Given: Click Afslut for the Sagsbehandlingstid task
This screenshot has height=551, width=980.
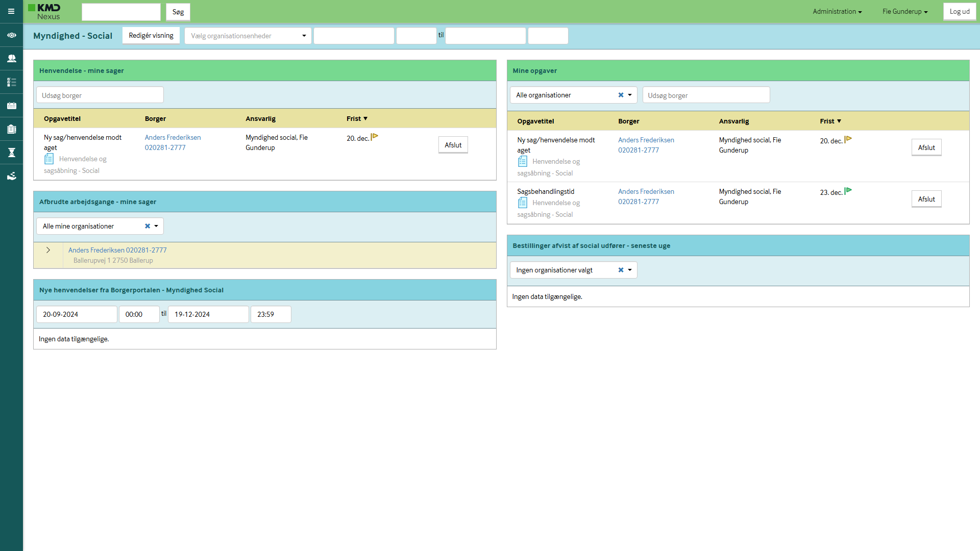Looking at the screenshot, I should click(x=926, y=199).
